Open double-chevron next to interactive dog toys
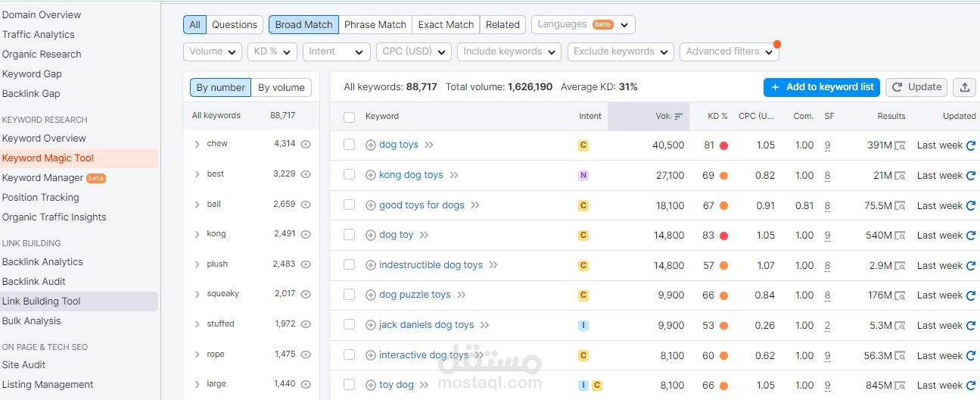The image size is (980, 400). coord(479,355)
